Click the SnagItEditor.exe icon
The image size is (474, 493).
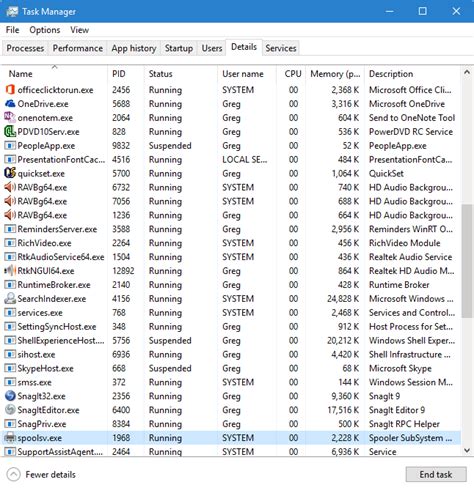tap(10, 410)
